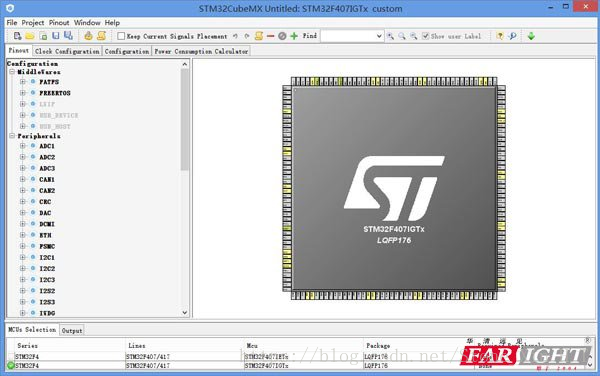Expand the I2C1 peripheral node
The image size is (600, 376).
coord(23,257)
